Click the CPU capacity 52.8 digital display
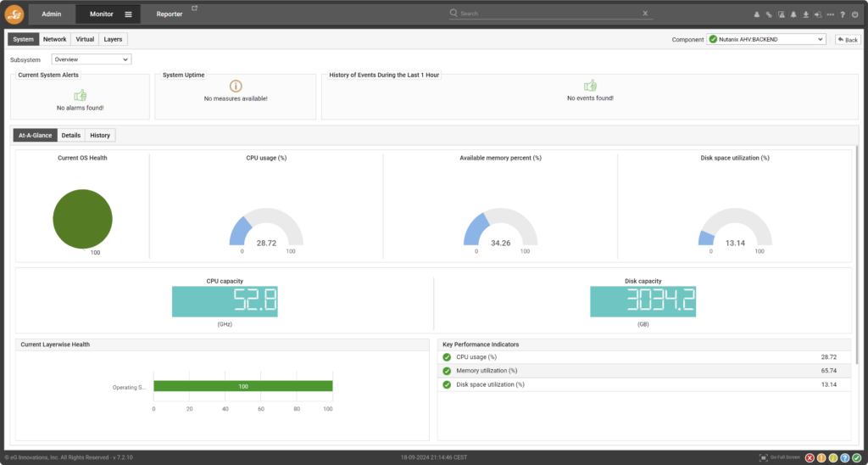This screenshot has height=465, width=868. [x=225, y=301]
